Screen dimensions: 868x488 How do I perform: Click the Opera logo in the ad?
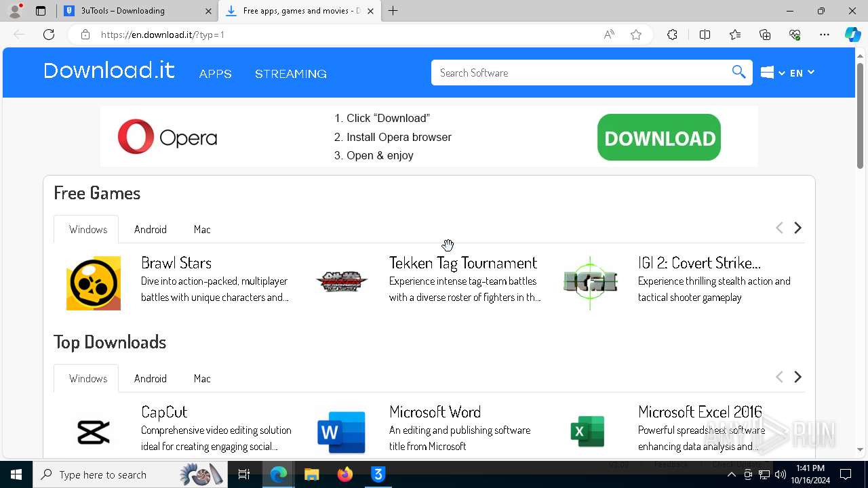pos(167,137)
